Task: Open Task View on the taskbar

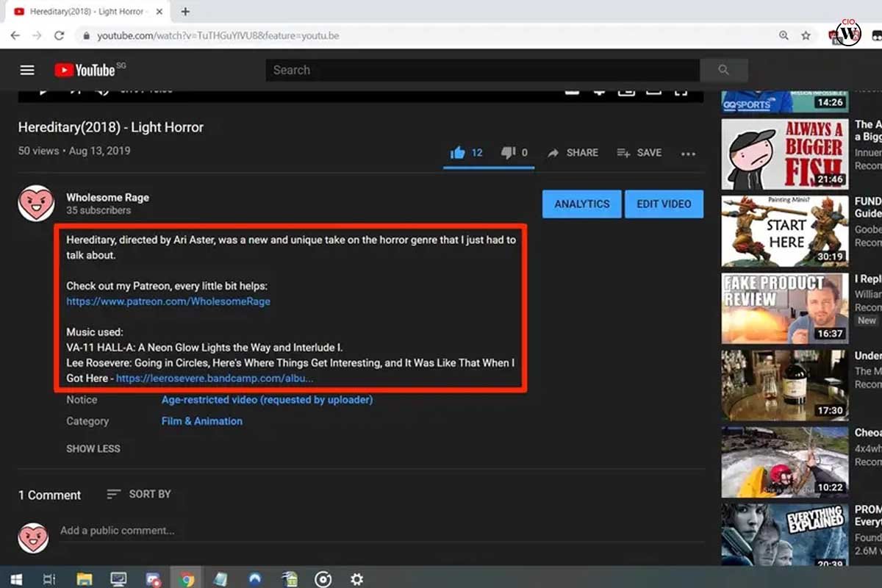Action: pos(49,579)
